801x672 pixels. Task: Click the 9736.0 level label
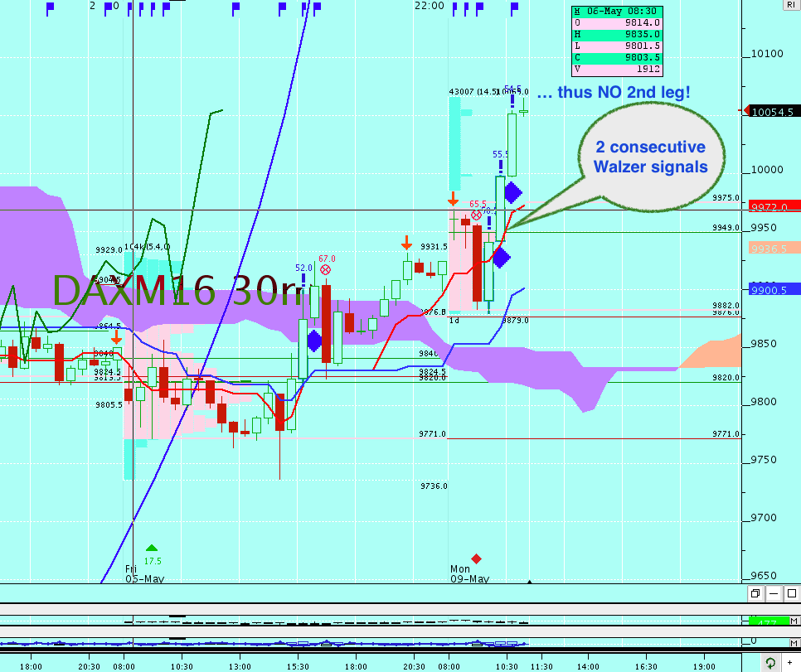point(434,486)
